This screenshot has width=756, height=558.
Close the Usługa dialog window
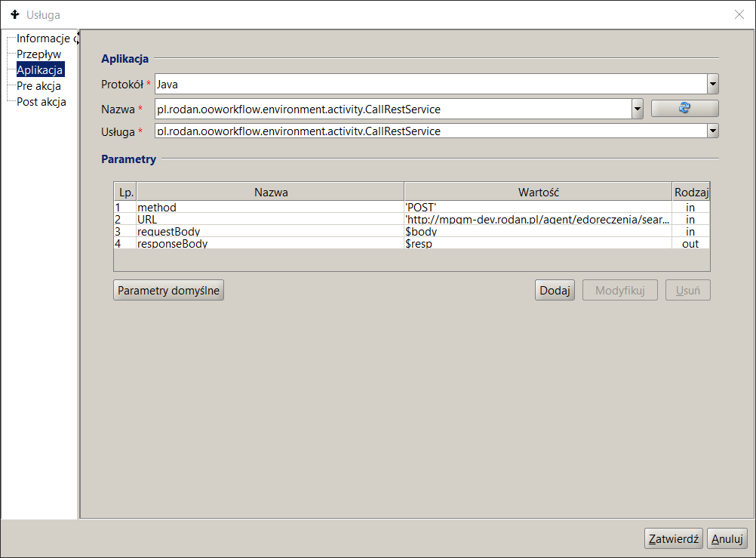coord(739,14)
